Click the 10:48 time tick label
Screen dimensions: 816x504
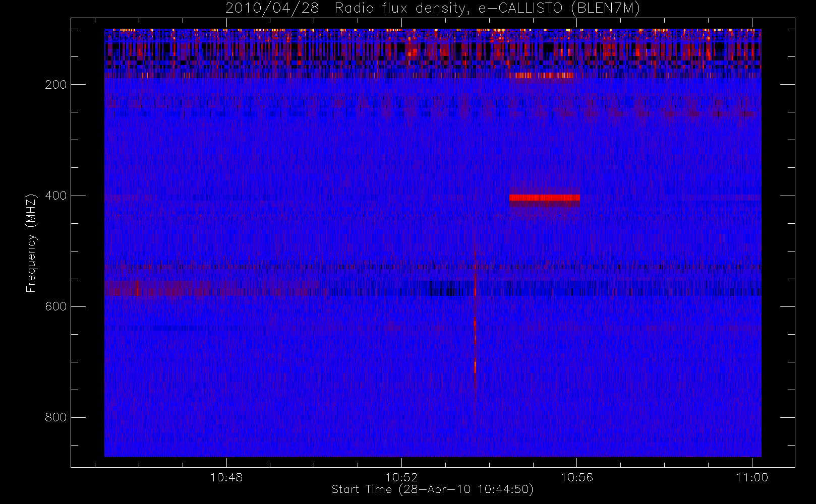point(226,477)
